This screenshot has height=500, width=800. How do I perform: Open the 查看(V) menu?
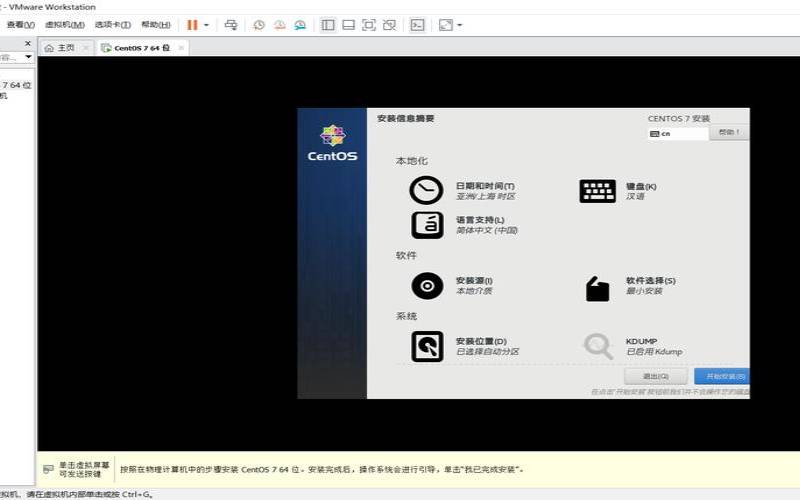pyautogui.click(x=20, y=25)
